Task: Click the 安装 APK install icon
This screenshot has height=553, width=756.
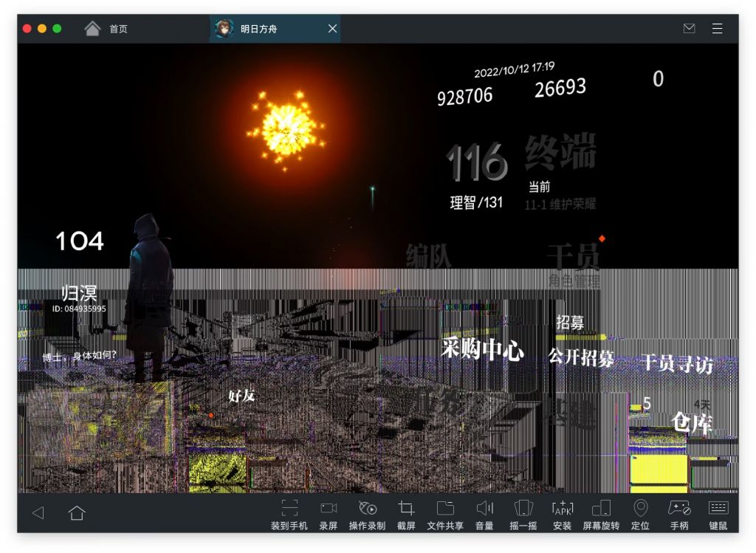Action: coord(562,509)
